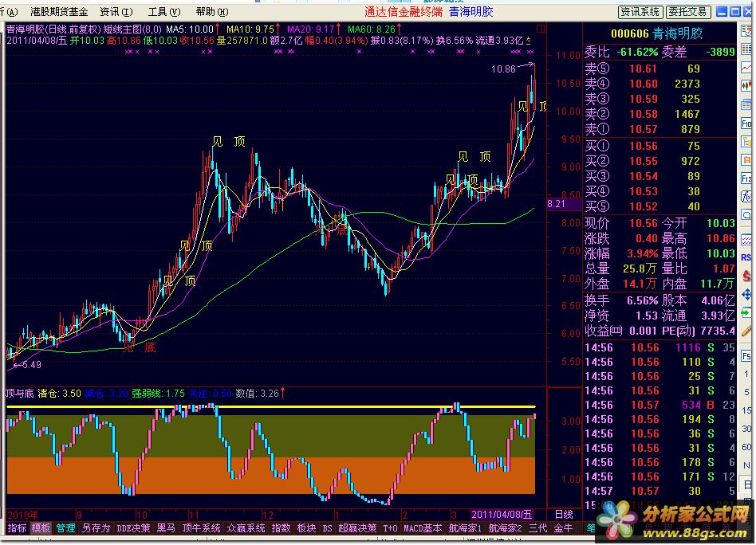The height and width of the screenshot is (545, 756).
Task: Click the 资讯系统 button
Action: [640, 12]
